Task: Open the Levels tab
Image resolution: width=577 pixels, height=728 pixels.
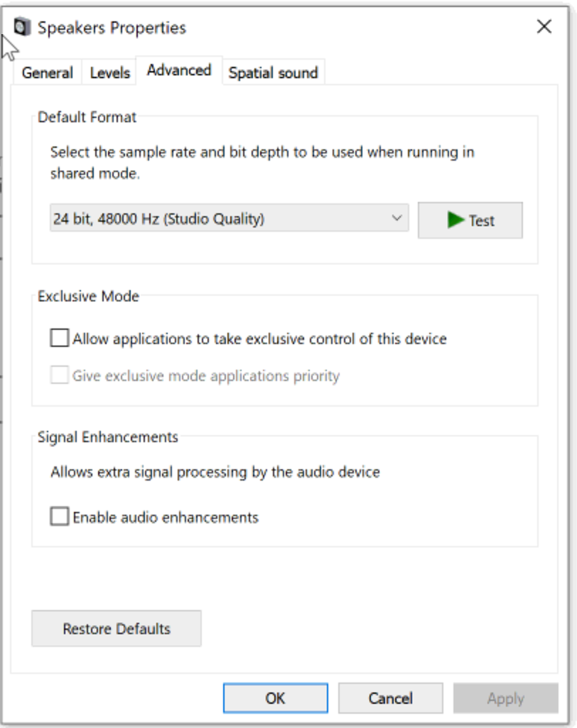Action: 110,73
